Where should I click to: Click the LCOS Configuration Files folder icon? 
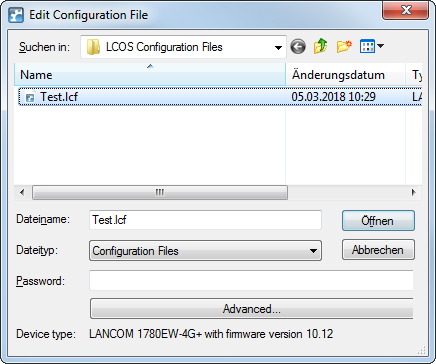tap(93, 47)
